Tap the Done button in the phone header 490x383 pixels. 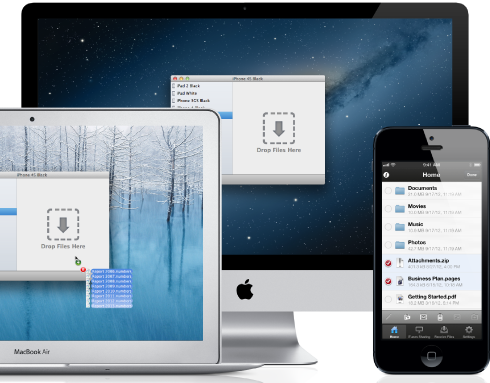click(x=472, y=175)
